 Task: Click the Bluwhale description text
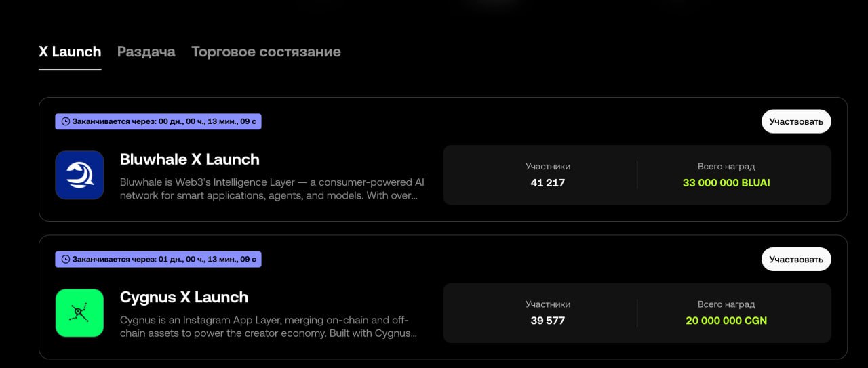271,188
